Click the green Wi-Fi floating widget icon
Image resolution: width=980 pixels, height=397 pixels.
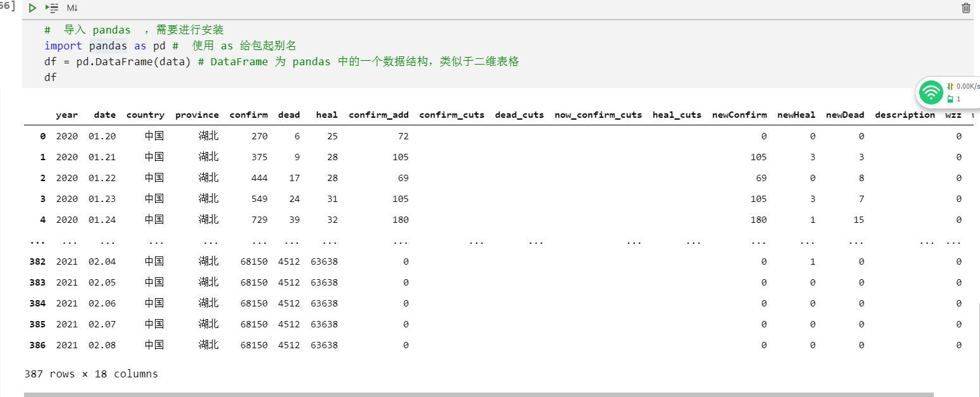pos(931,92)
